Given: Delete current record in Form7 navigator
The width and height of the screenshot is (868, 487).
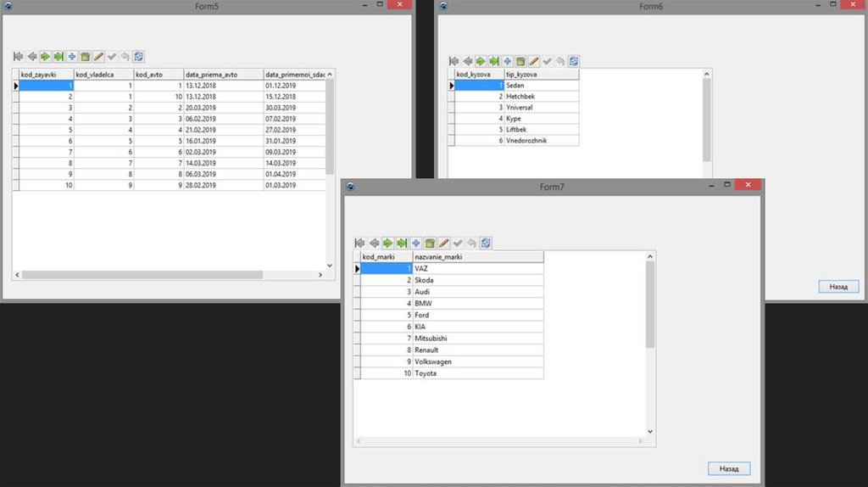Looking at the screenshot, I should tap(430, 243).
